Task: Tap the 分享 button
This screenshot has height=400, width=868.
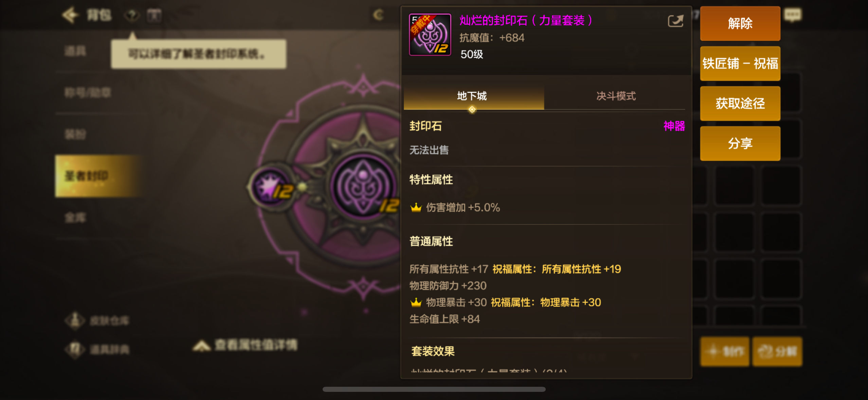Action: pos(740,144)
